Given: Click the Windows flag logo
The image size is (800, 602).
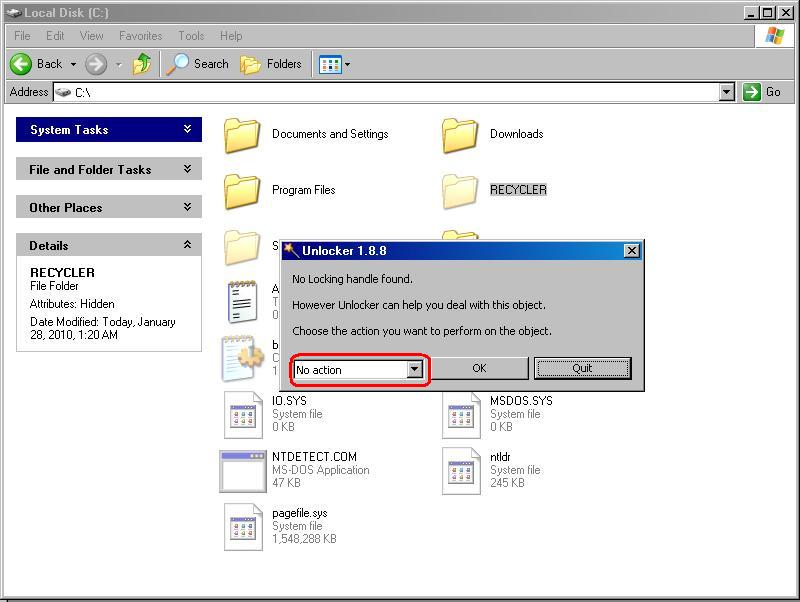Looking at the screenshot, I should 774,36.
